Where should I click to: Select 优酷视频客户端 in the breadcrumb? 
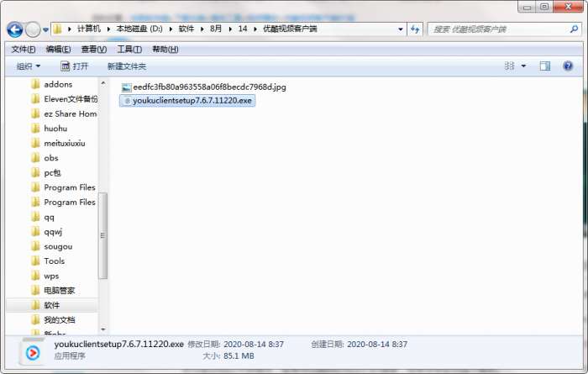pyautogui.click(x=290, y=29)
